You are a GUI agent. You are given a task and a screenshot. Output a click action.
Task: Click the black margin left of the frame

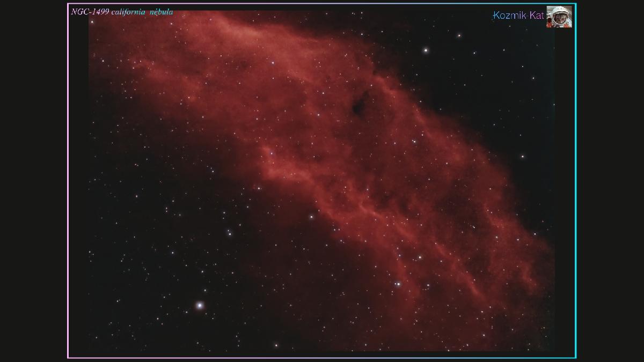tap(33, 181)
